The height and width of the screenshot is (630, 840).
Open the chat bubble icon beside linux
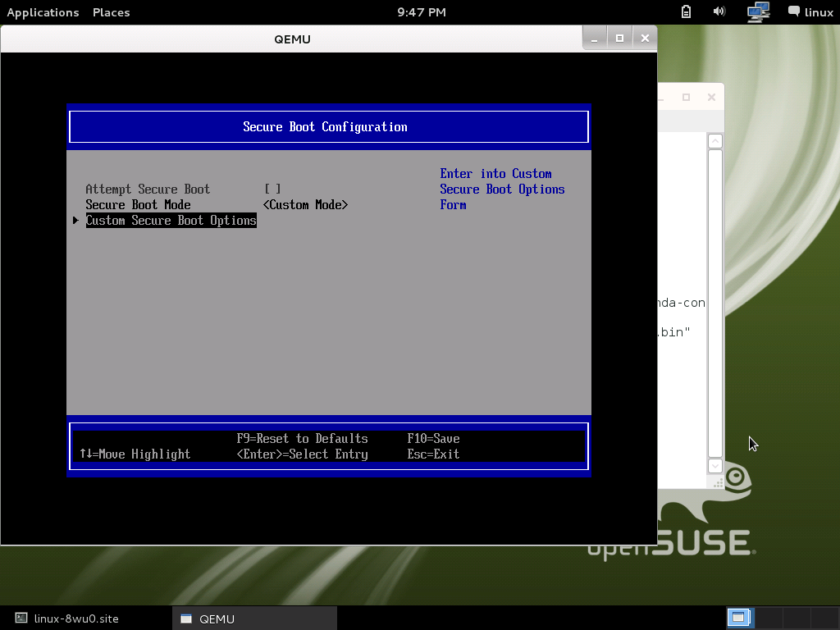(793, 11)
